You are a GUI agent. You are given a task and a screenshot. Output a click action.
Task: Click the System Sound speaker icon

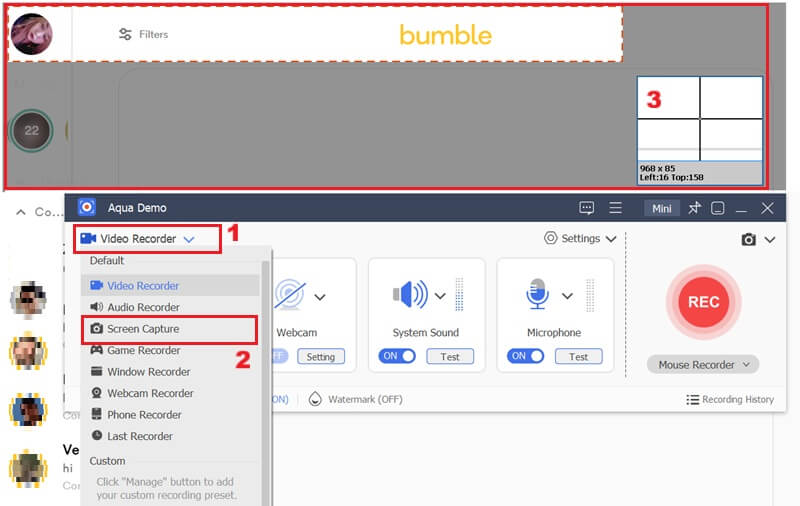pyautogui.click(x=410, y=295)
